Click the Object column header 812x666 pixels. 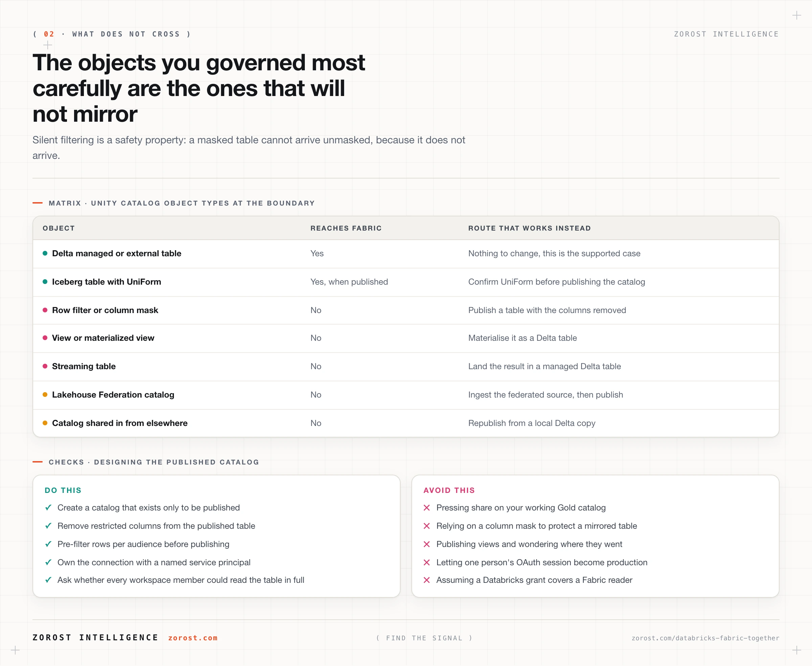click(59, 228)
